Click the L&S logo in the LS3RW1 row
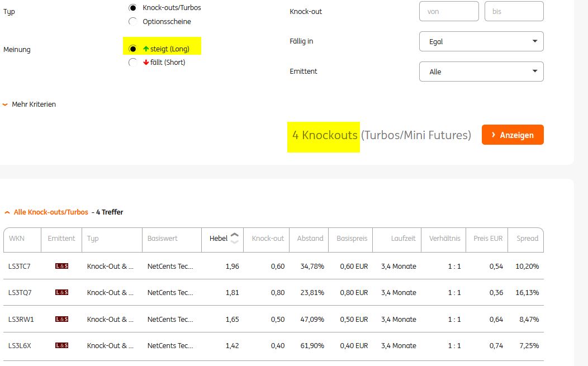Image resolution: width=588 pixels, height=366 pixels. point(61,319)
